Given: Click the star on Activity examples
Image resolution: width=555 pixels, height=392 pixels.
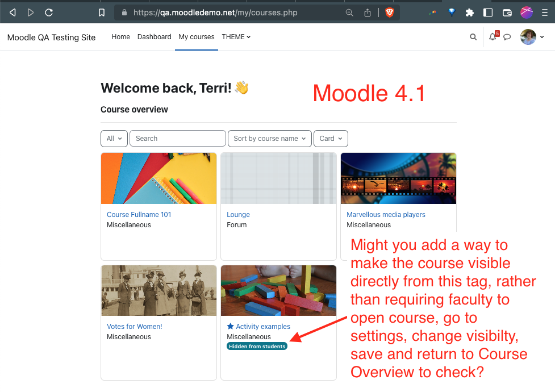Looking at the screenshot, I should click(x=231, y=326).
